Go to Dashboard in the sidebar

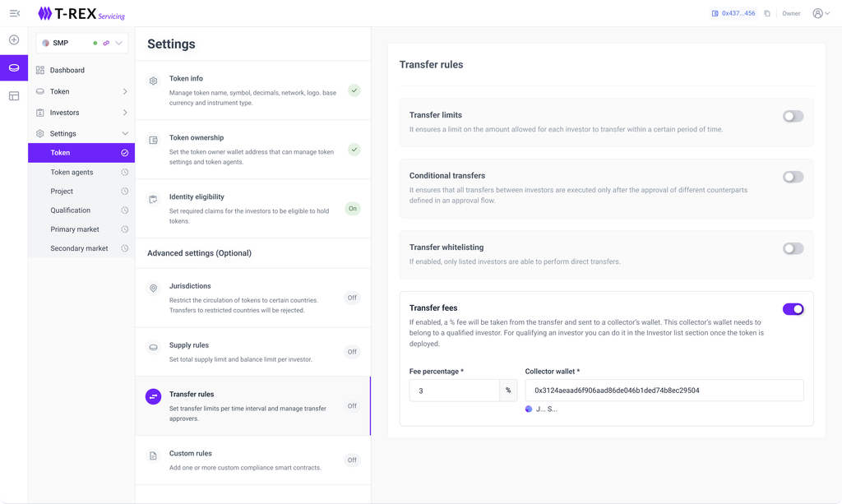pyautogui.click(x=67, y=70)
